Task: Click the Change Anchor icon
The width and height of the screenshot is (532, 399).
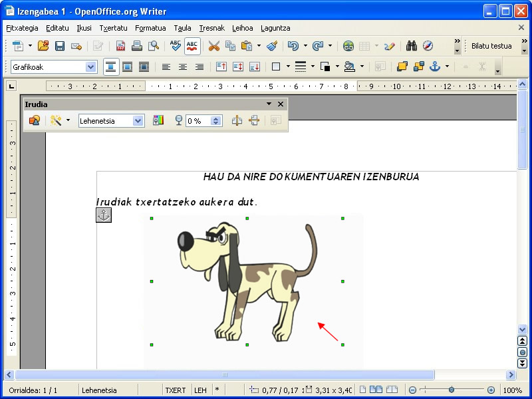Action: (x=436, y=66)
